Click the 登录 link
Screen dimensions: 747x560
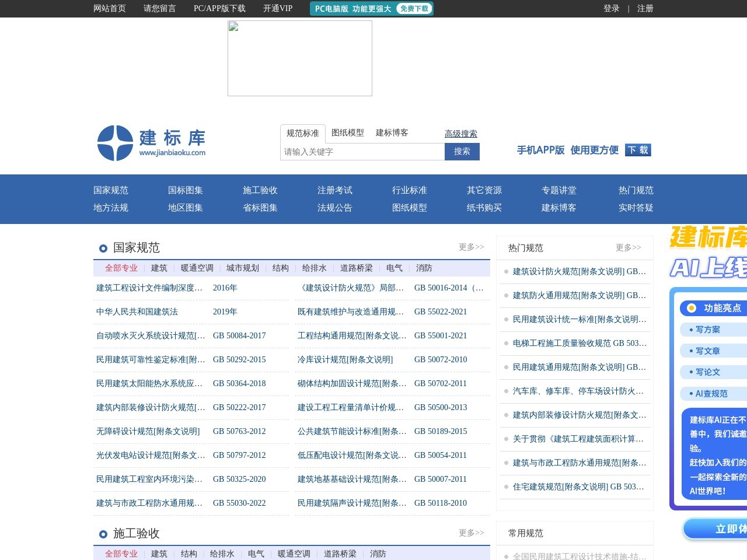pyautogui.click(x=612, y=9)
